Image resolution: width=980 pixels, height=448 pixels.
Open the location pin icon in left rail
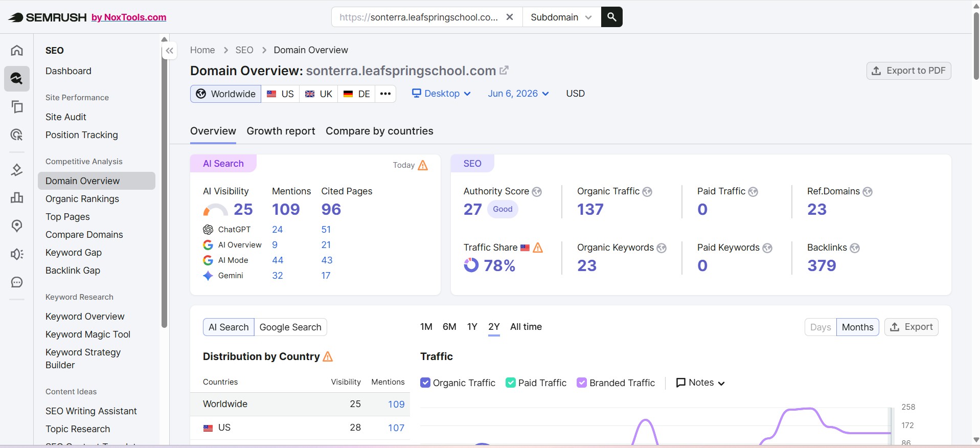click(x=17, y=226)
